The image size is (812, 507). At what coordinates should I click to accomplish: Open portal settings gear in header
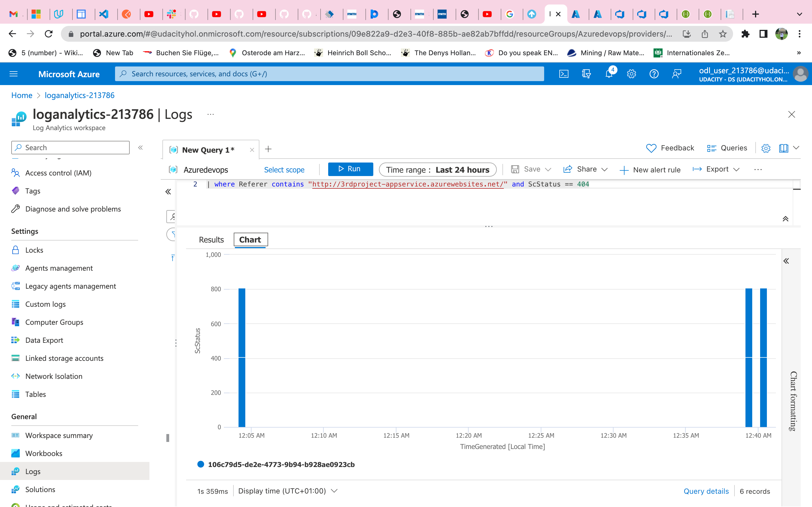(631, 74)
